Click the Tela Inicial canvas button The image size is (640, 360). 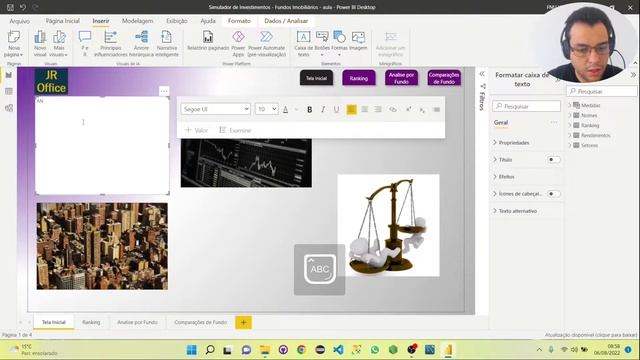(316, 78)
